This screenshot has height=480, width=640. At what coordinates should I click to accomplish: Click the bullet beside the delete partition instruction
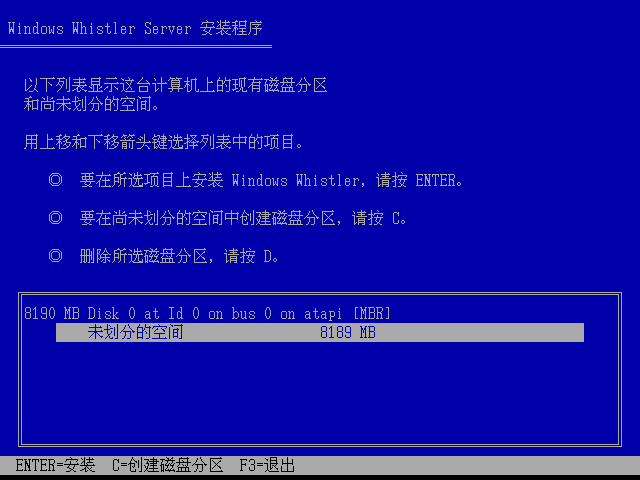point(56,256)
